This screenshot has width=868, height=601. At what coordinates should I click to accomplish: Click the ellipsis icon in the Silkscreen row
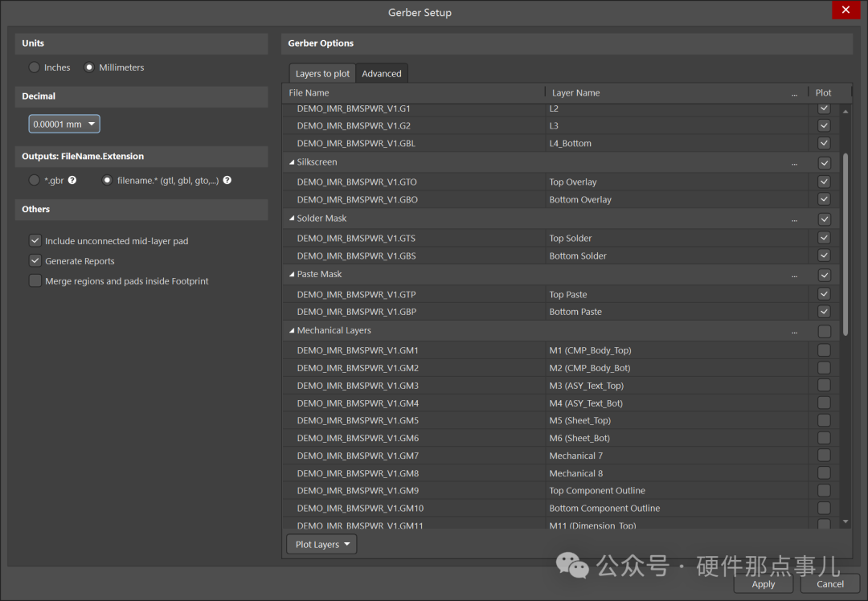click(x=794, y=163)
